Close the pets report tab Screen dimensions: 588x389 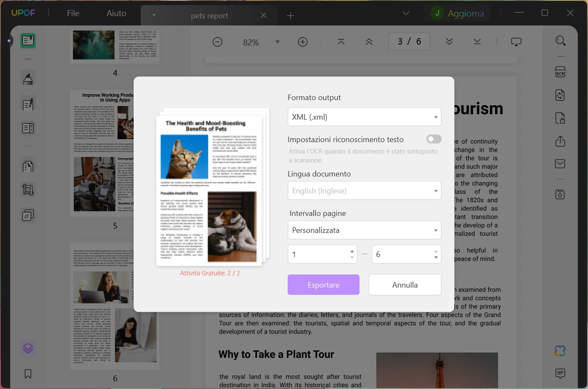(263, 15)
